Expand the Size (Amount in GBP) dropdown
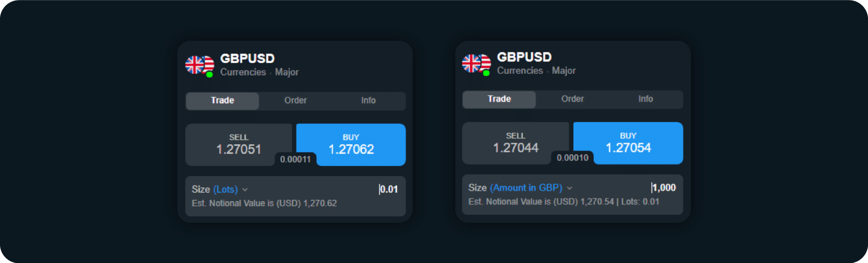Screen dimensions: 868x263 pos(526,187)
